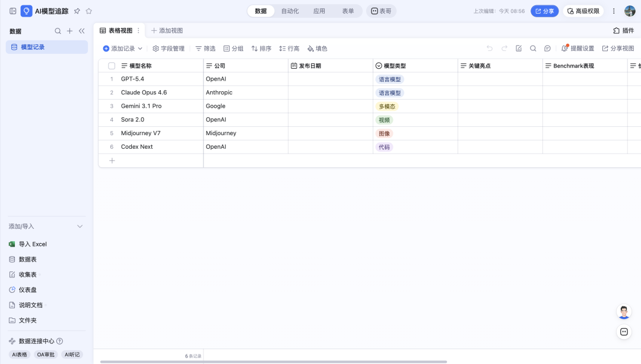
Task: Open the 排序 sort tool
Action: 261,49
